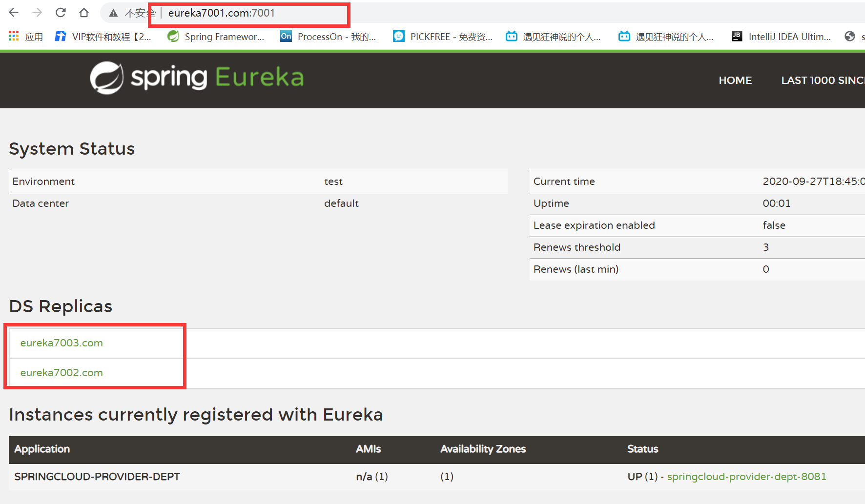Screen dimensions: 865x504
Task: Open the Spring Framework bookmark
Action: (x=216, y=37)
